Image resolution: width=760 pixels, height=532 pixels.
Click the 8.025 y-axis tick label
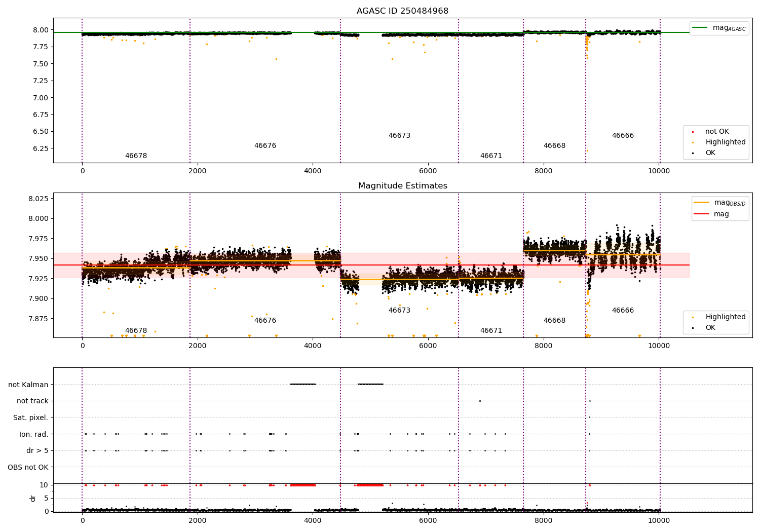38,199
